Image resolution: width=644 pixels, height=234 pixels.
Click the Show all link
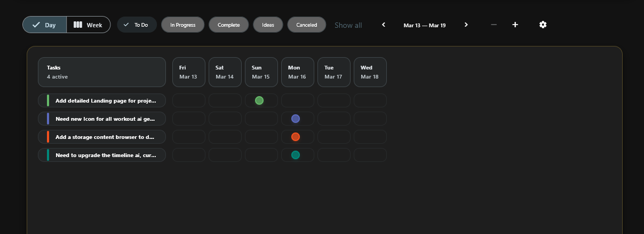pyautogui.click(x=348, y=25)
